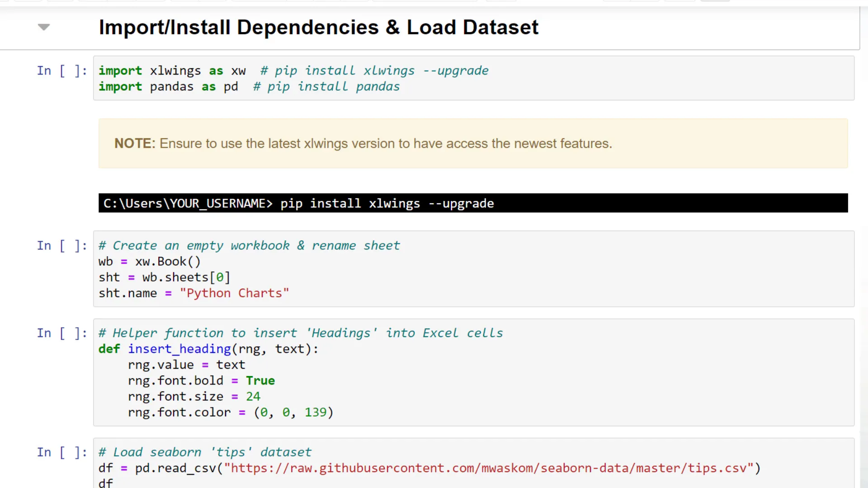The width and height of the screenshot is (868, 488).
Task: Place cursor on import pandas as pd line
Action: pyautogui.click(x=168, y=87)
